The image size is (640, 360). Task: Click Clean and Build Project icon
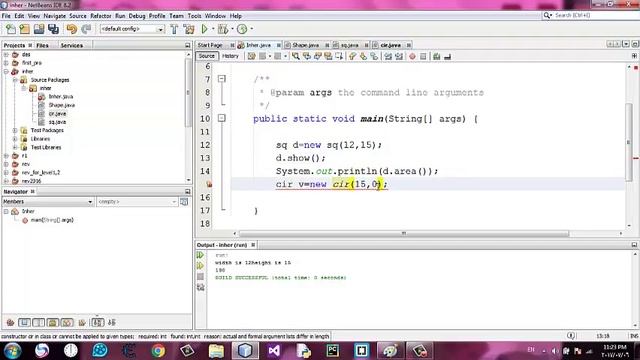click(x=189, y=29)
